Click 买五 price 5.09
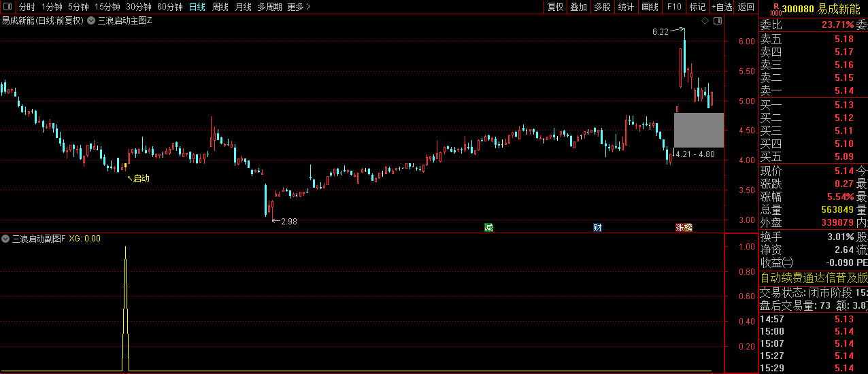Image resolution: width=868 pixels, height=374 pixels. (844, 157)
